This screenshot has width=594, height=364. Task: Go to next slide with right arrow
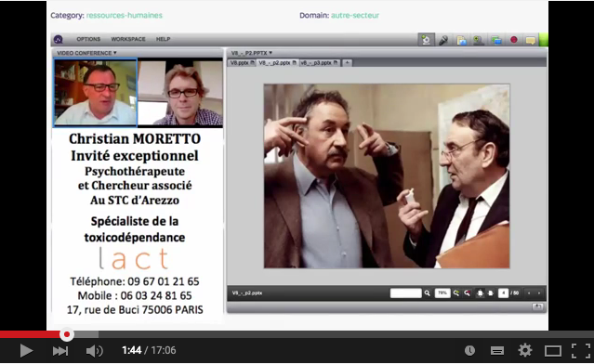point(539,292)
